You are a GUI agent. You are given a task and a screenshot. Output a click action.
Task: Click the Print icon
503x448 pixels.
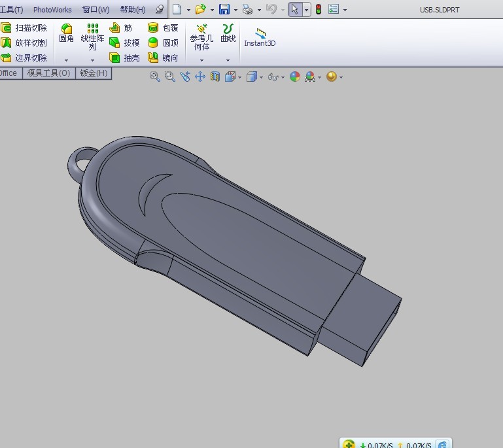click(247, 9)
